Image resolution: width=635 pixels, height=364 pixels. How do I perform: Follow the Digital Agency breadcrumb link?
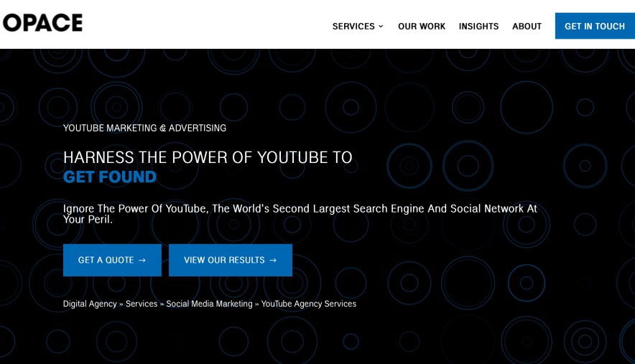click(90, 304)
